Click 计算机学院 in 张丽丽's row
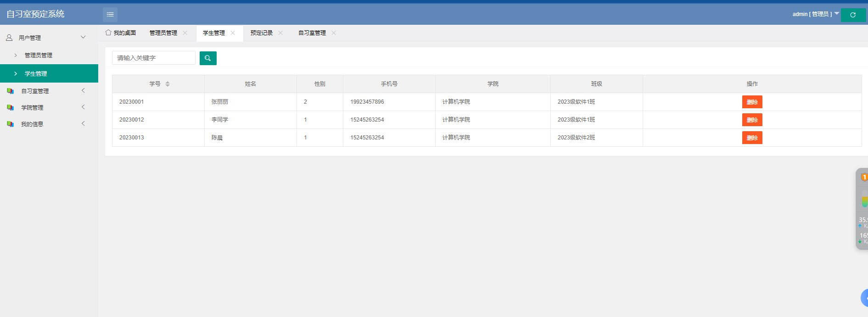 tap(456, 102)
